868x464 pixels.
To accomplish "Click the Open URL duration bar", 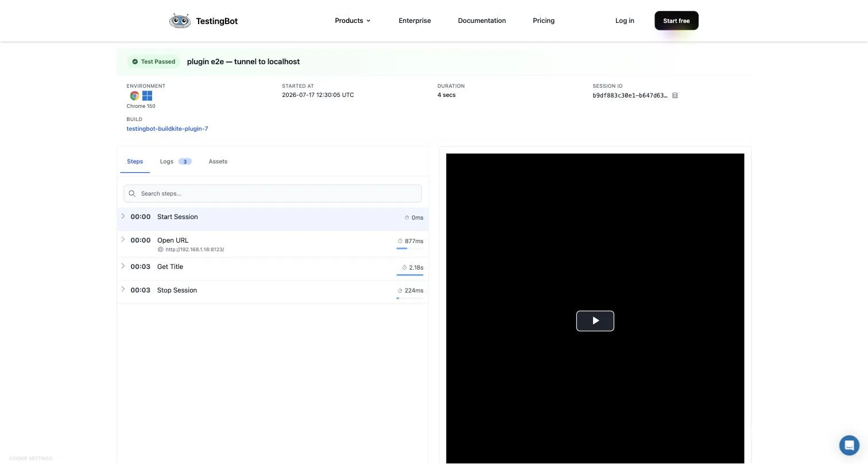I will click(409, 248).
